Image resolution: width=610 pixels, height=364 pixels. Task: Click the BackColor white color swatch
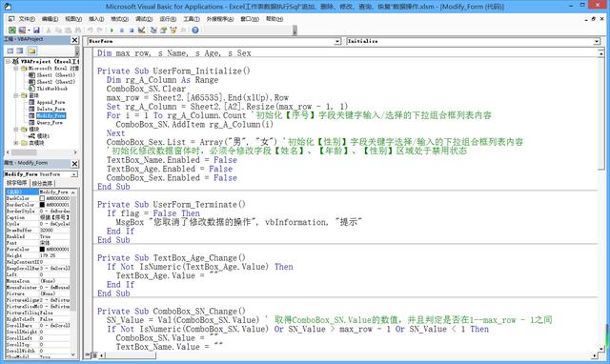pyautogui.click(x=42, y=198)
